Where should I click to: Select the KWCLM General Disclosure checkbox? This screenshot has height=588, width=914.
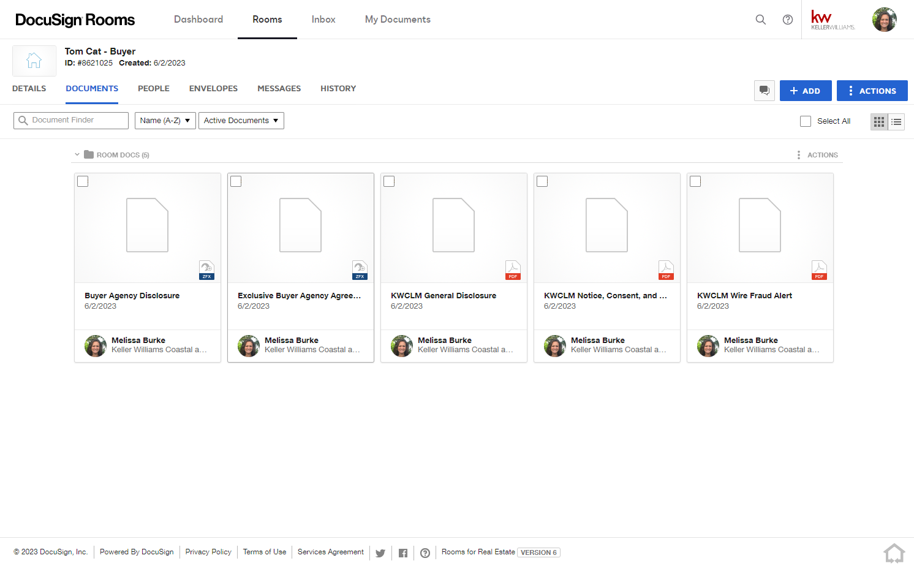coord(389,181)
